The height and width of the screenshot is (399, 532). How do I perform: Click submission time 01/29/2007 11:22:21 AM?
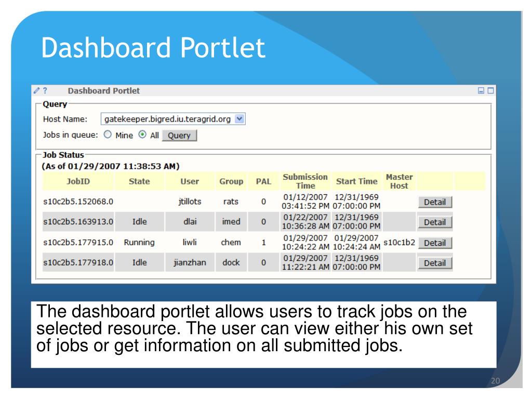(305, 262)
